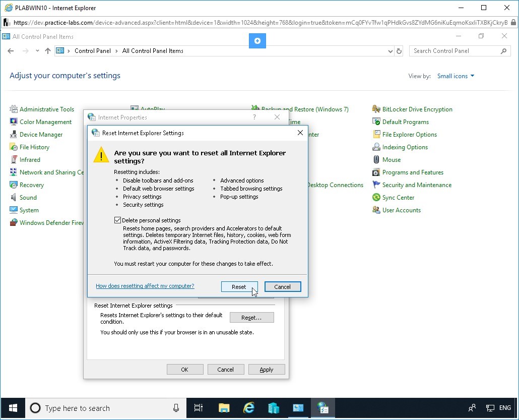Open the Server Manager taskbar icon
This screenshot has height=420, width=519.
click(x=274, y=408)
